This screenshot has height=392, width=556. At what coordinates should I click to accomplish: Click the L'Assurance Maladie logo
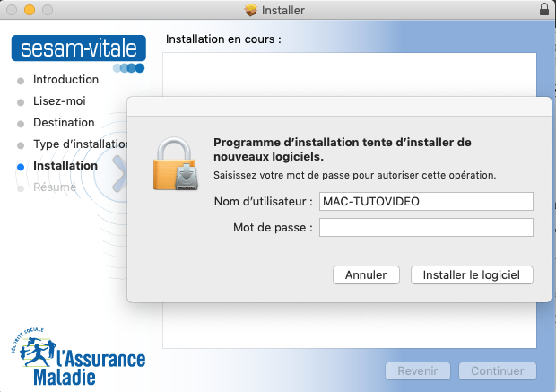pyautogui.click(x=78, y=356)
